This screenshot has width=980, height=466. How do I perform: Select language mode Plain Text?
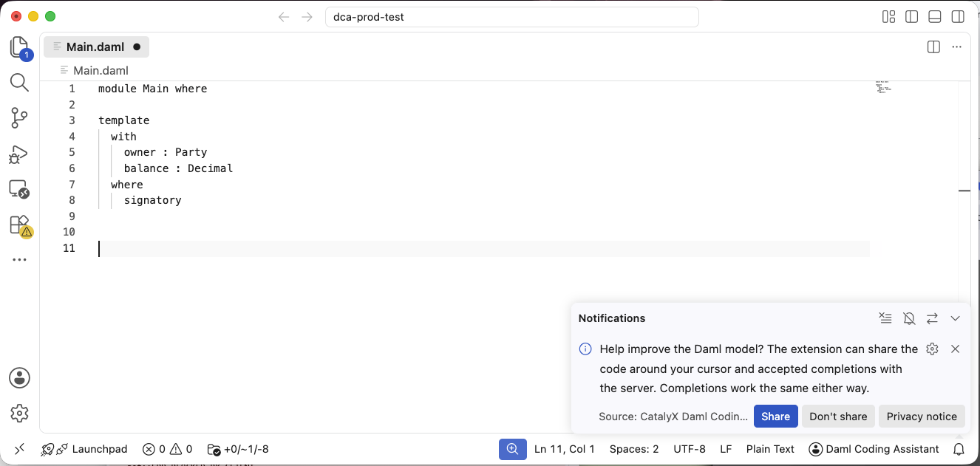pyautogui.click(x=770, y=449)
